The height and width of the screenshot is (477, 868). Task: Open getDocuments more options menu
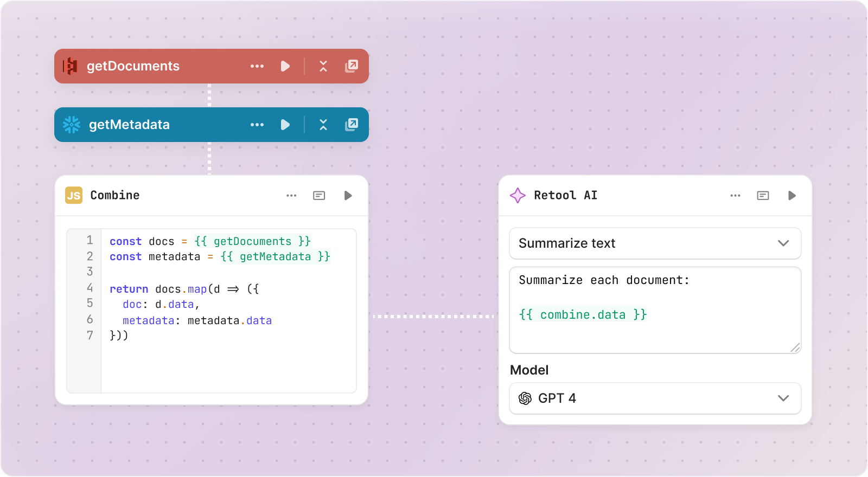tap(257, 66)
